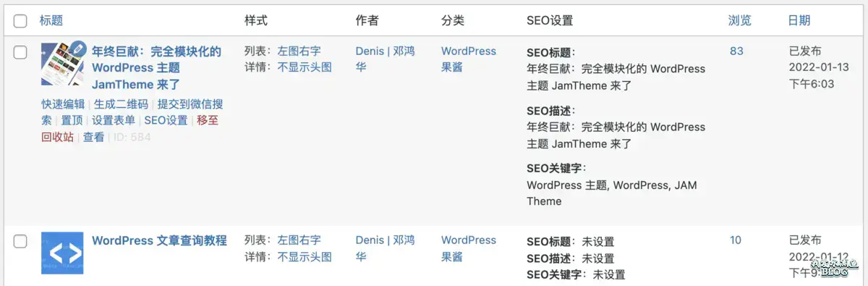868x286 pixels.
Task: Click 移至回收站 to trash the JamTheme post
Action: 130,128
